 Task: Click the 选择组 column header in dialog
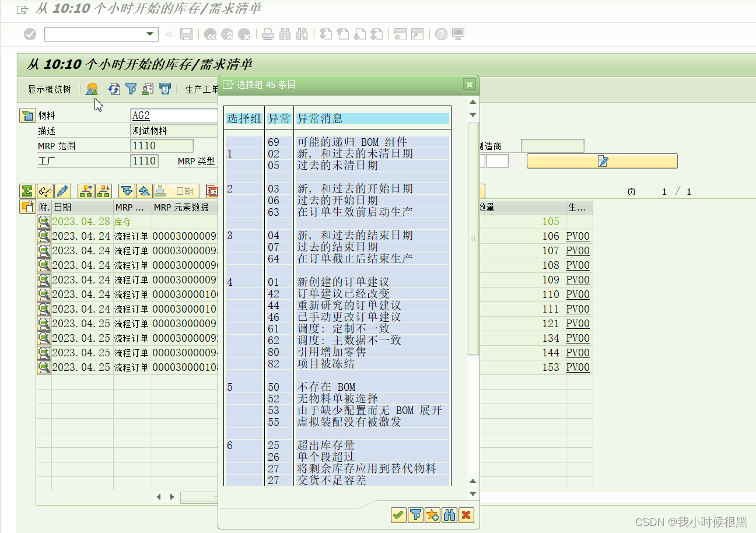point(244,119)
